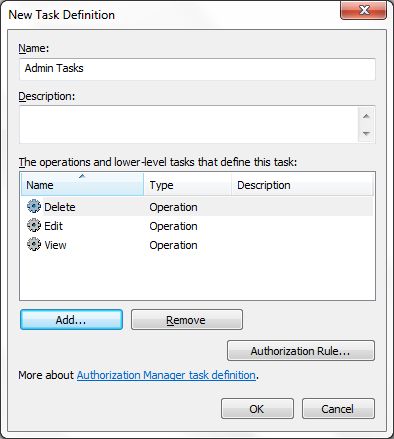This screenshot has width=394, height=439.
Task: Sort list by Name column header
Action: pos(82,184)
